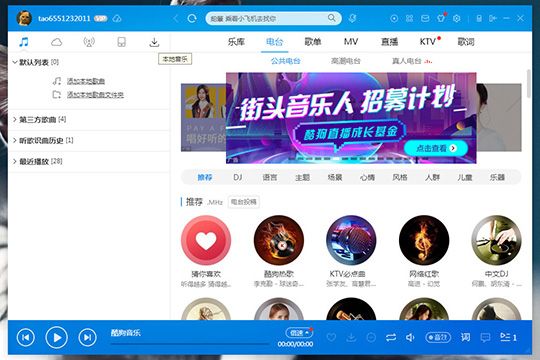Switch to the 歌词 tab
Viewport: 540px width, 360px height.
pyautogui.click(x=466, y=42)
